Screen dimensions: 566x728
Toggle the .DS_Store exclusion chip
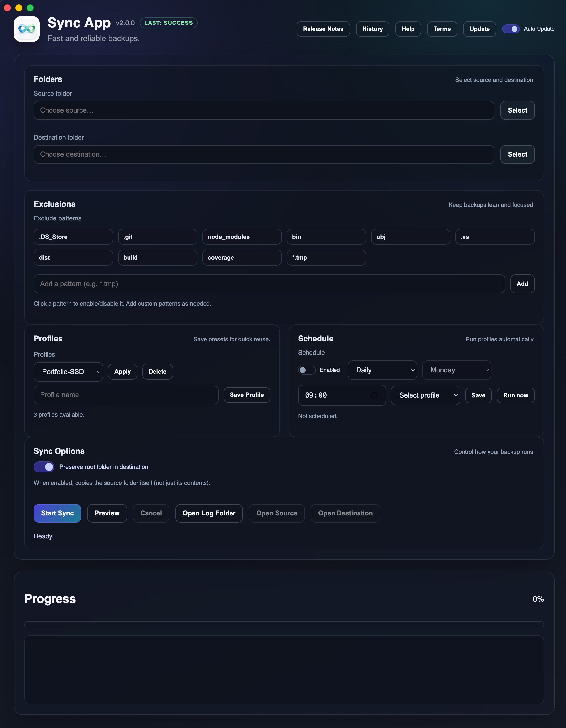[73, 237]
